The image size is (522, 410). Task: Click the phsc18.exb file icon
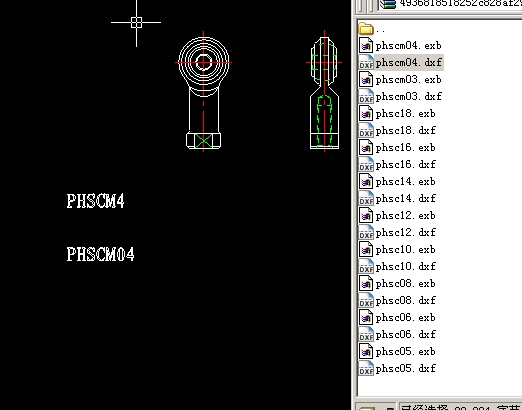tap(366, 113)
